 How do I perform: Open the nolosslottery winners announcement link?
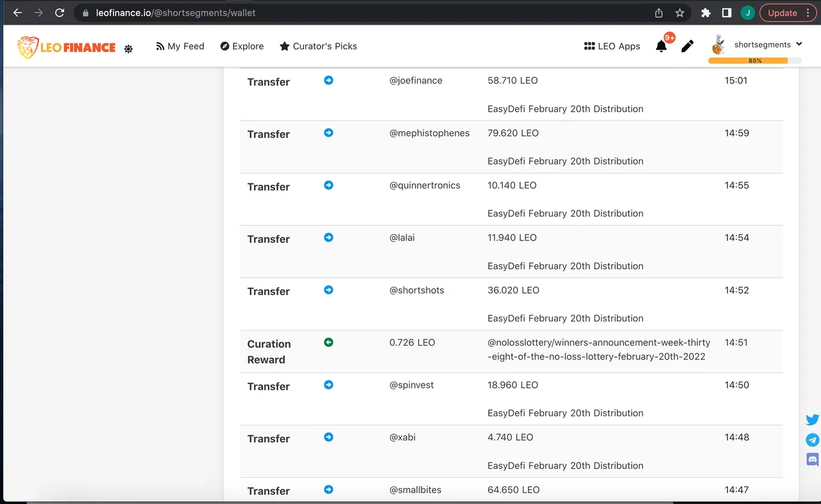point(599,349)
